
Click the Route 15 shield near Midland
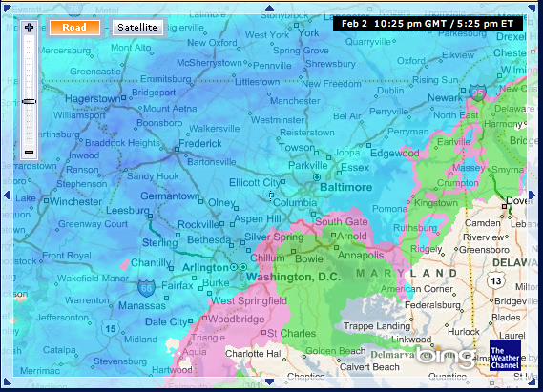coord(111,328)
